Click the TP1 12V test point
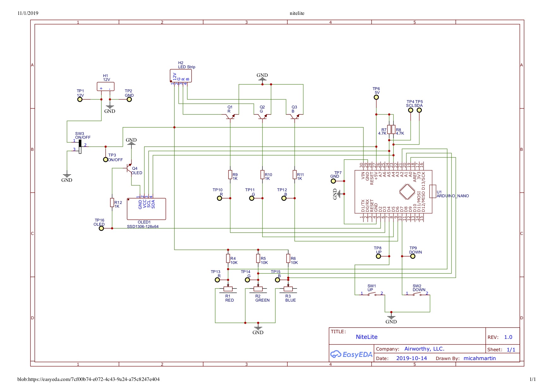 (x=80, y=99)
